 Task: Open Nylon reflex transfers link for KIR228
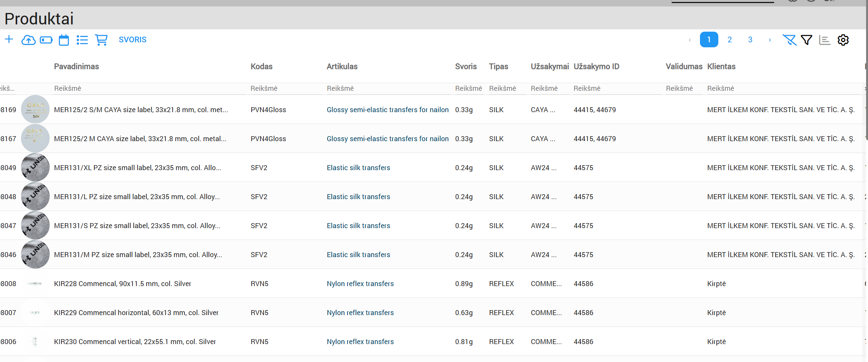coord(360,284)
